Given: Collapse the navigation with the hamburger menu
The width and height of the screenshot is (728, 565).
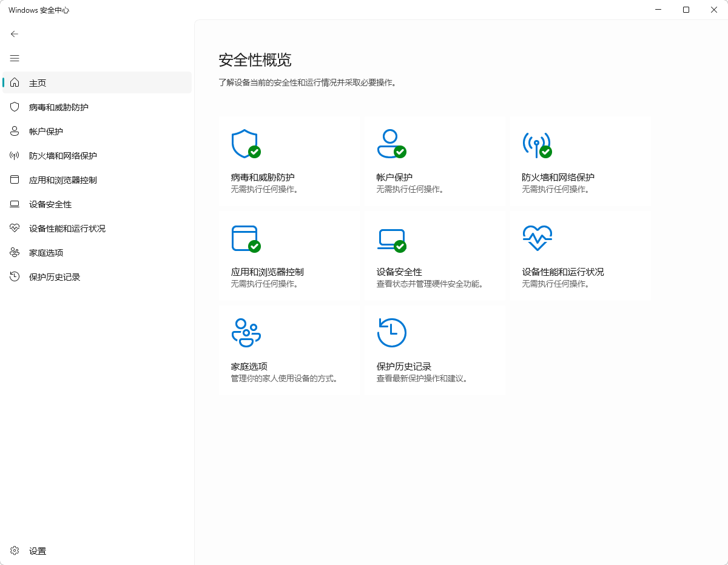Looking at the screenshot, I should pos(14,58).
